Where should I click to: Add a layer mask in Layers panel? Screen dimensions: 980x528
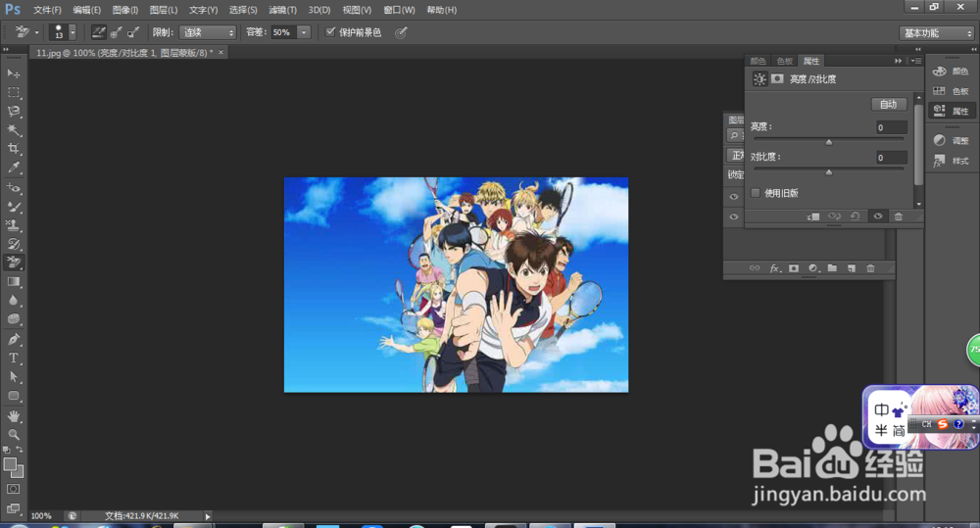794,268
